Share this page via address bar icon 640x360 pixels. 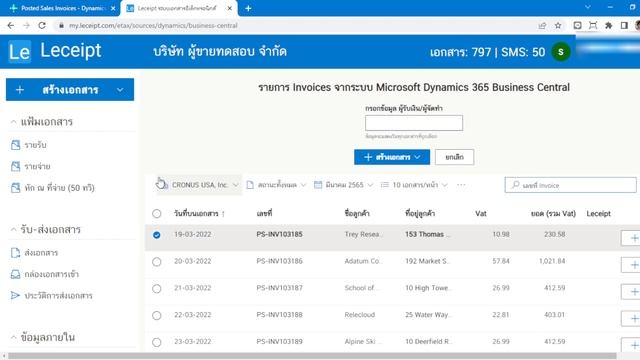click(x=542, y=25)
